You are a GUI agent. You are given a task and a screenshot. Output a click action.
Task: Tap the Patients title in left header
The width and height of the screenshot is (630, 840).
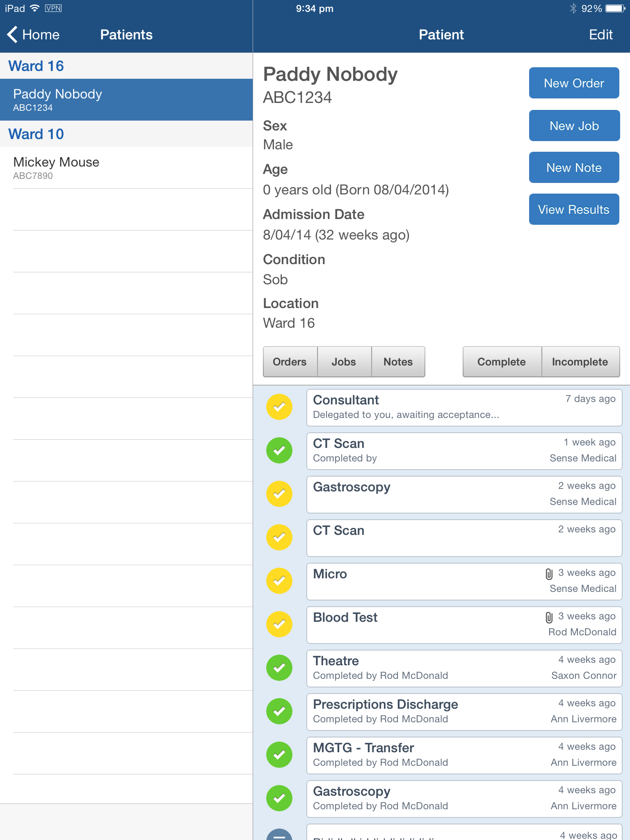(x=126, y=34)
